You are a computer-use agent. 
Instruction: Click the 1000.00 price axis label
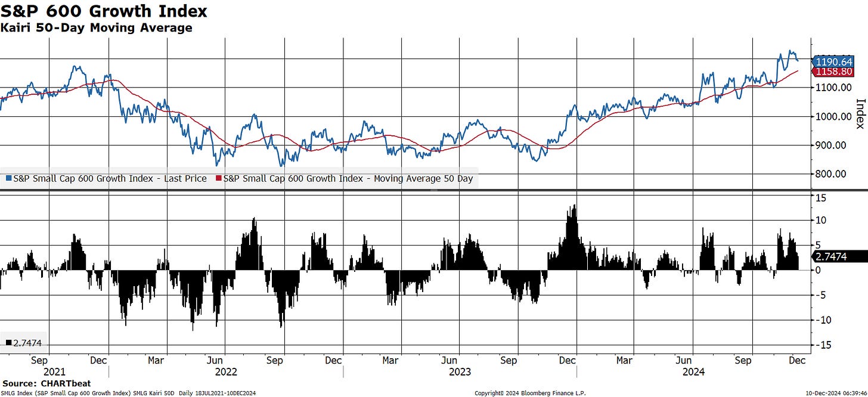(x=835, y=116)
